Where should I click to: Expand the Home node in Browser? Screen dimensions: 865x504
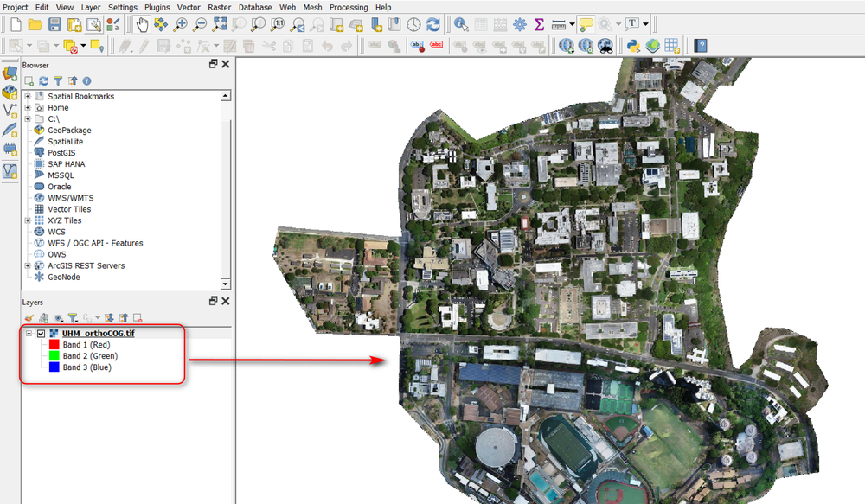click(28, 107)
